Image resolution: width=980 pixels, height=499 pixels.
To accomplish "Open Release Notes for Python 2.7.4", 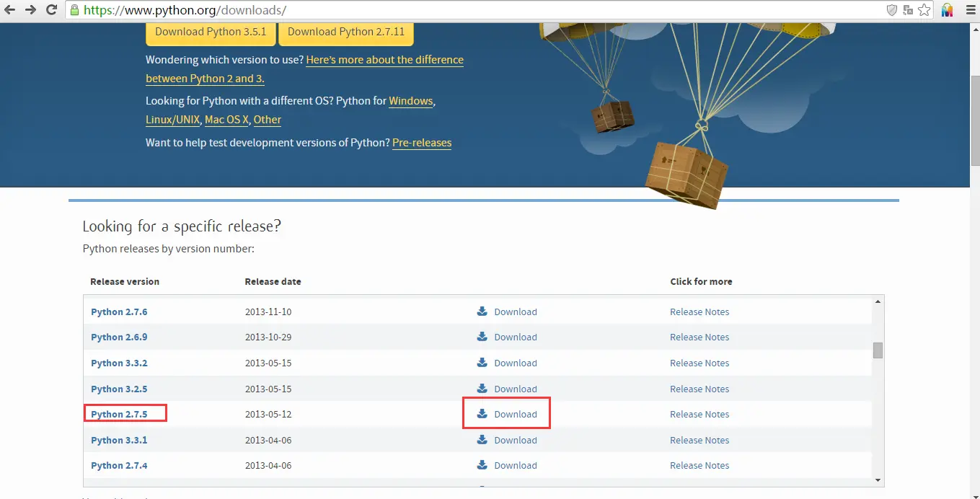I will 699,465.
